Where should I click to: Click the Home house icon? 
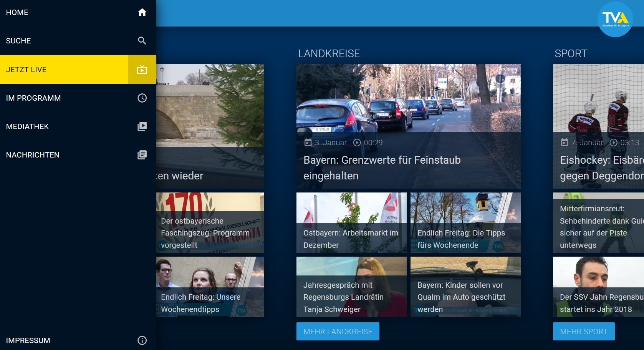[142, 12]
